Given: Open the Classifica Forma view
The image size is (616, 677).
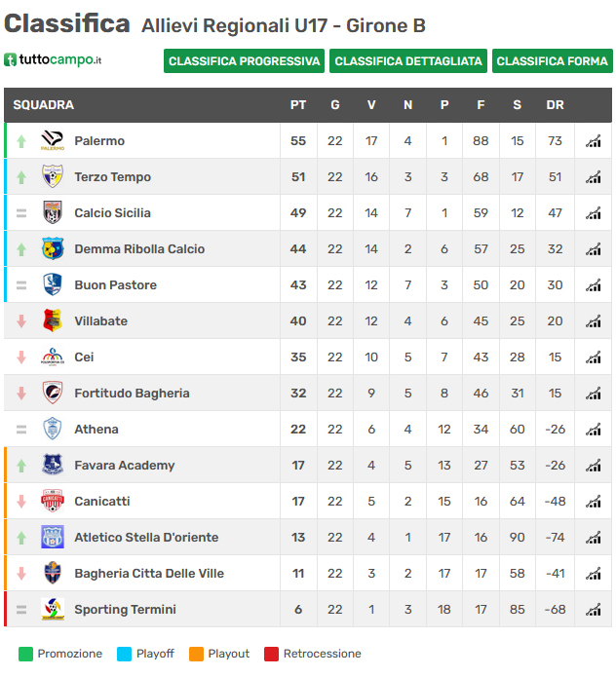Looking at the screenshot, I should click(x=552, y=61).
